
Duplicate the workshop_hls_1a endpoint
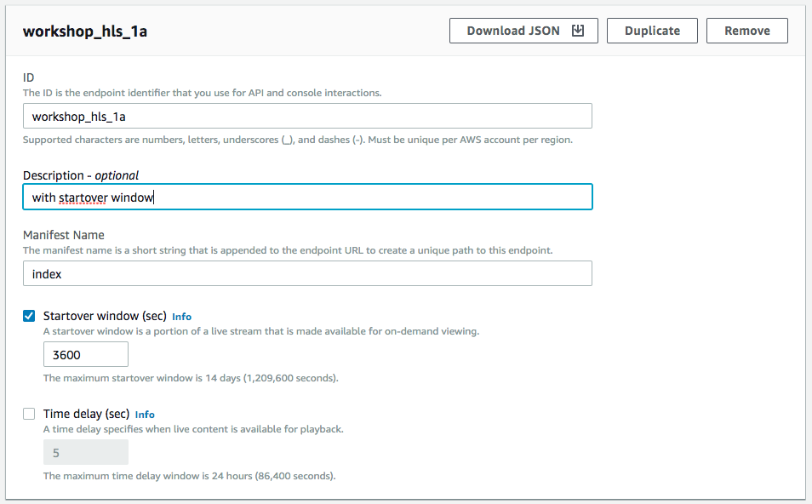(652, 31)
